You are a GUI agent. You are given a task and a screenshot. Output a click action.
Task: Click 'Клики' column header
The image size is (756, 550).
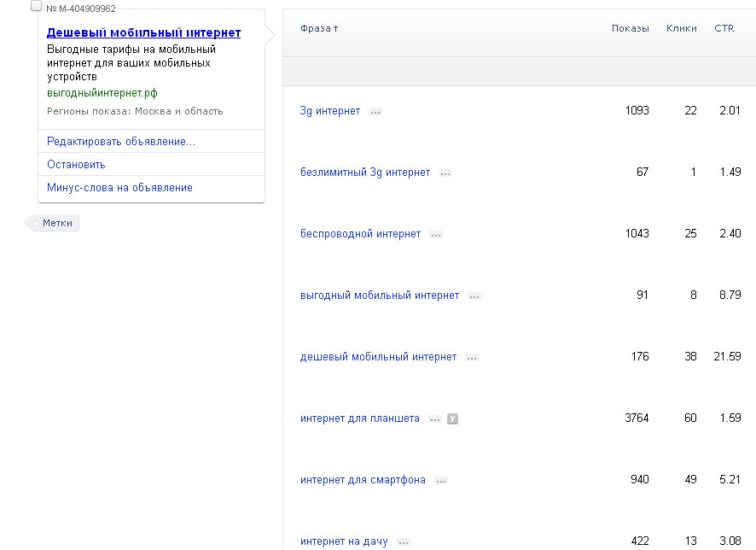(x=681, y=28)
